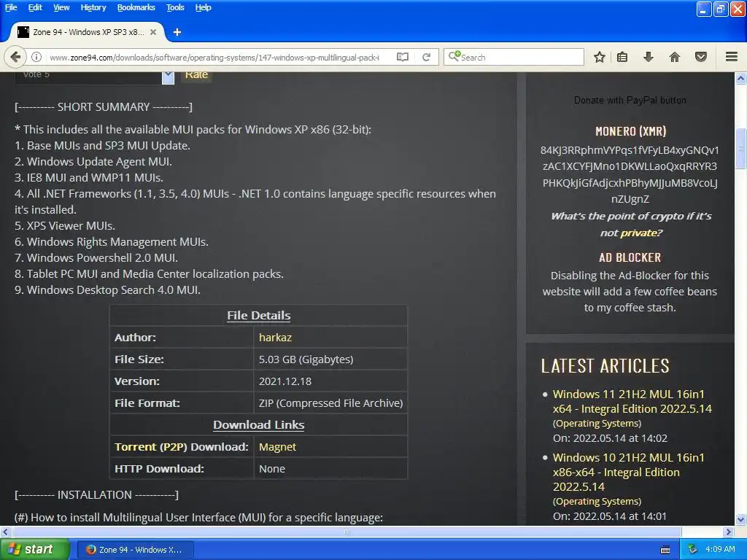Click horizontal scrollbar left arrow

5,532
